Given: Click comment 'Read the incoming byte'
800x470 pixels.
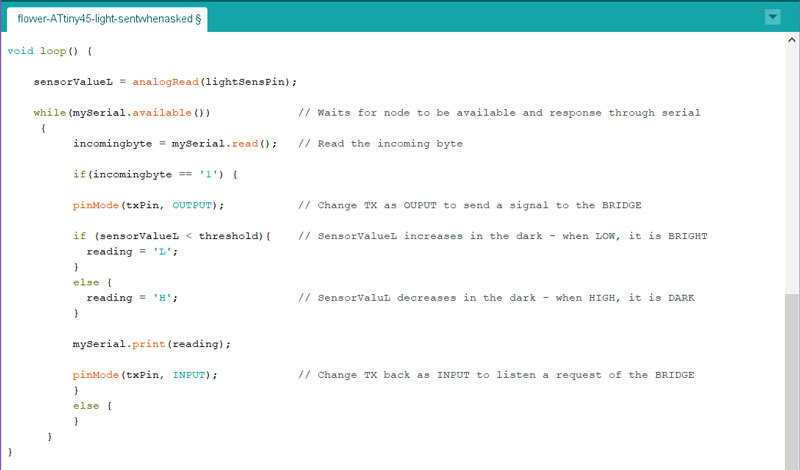Looking at the screenshot, I should click(x=390, y=144).
